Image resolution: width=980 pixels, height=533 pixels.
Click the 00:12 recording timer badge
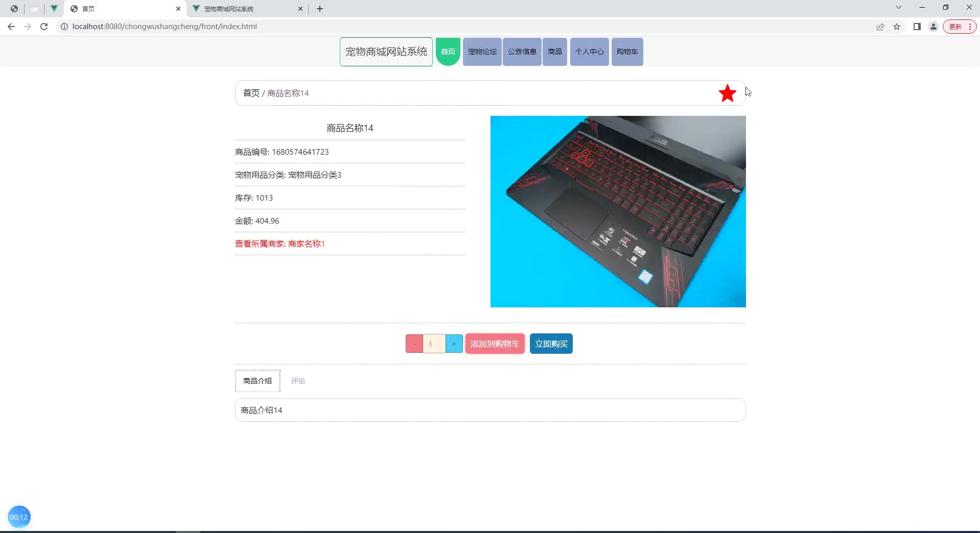19,517
